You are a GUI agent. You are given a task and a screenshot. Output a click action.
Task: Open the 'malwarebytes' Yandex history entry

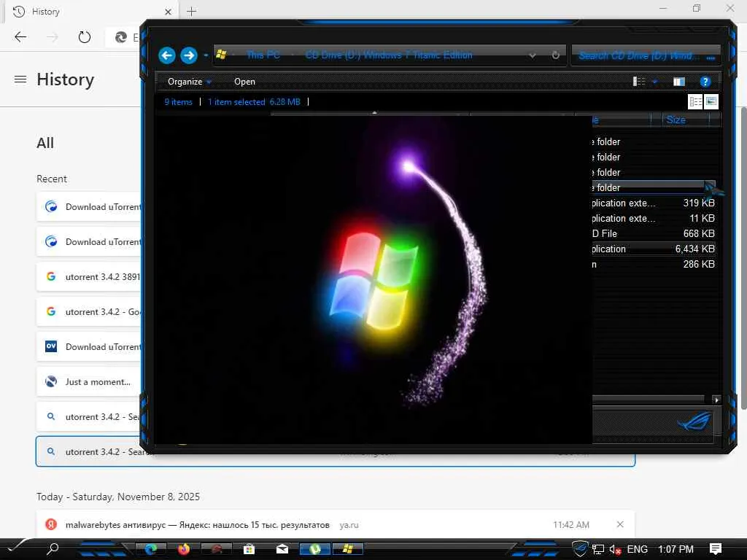(x=336, y=525)
